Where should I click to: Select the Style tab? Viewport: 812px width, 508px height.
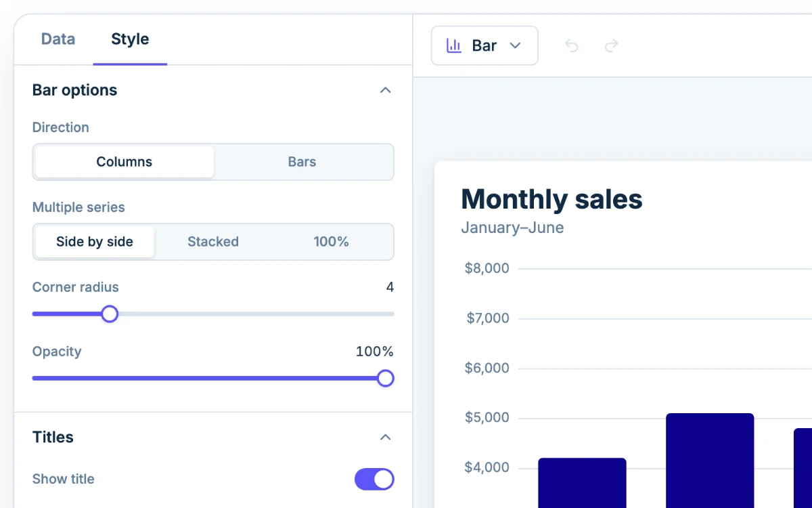point(130,39)
